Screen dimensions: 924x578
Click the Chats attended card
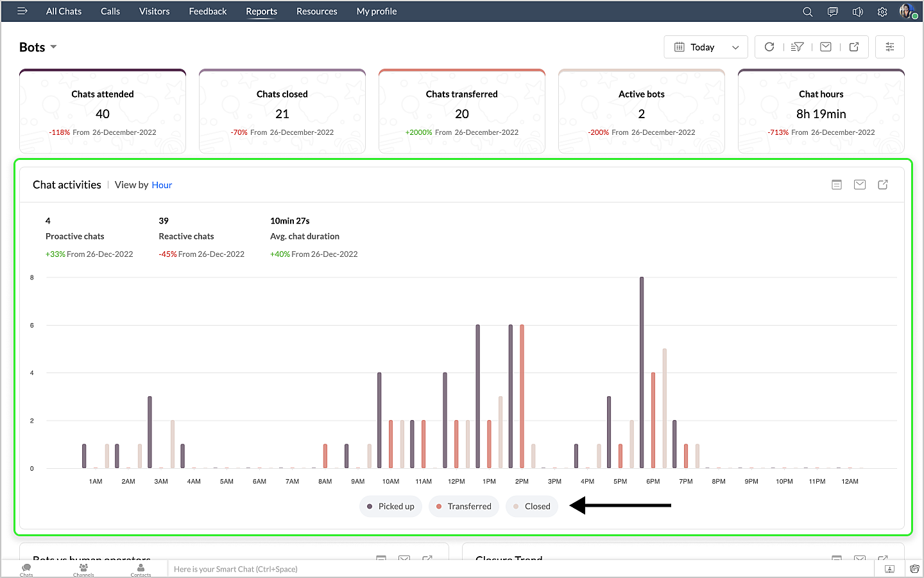[103, 112]
